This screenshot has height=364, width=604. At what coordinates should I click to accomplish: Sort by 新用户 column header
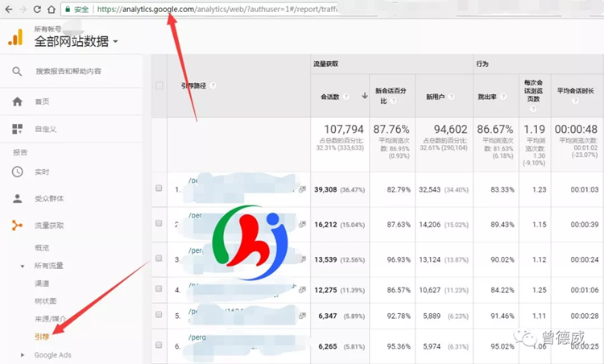pos(435,97)
